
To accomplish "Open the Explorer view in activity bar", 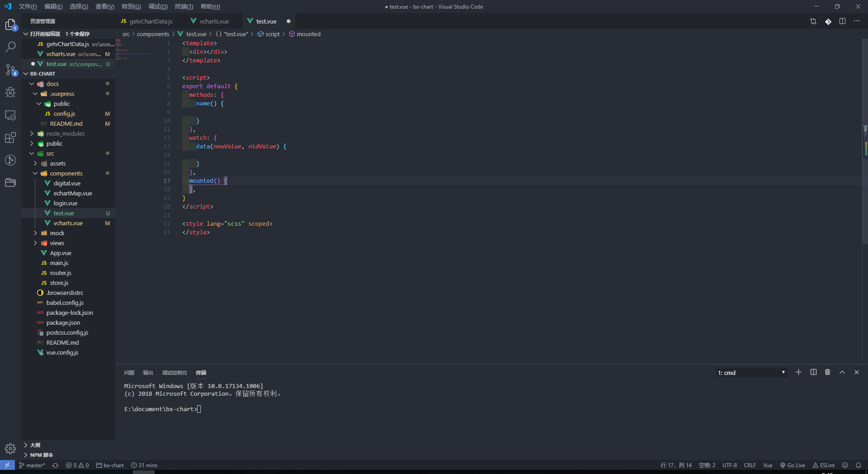I will [x=10, y=24].
